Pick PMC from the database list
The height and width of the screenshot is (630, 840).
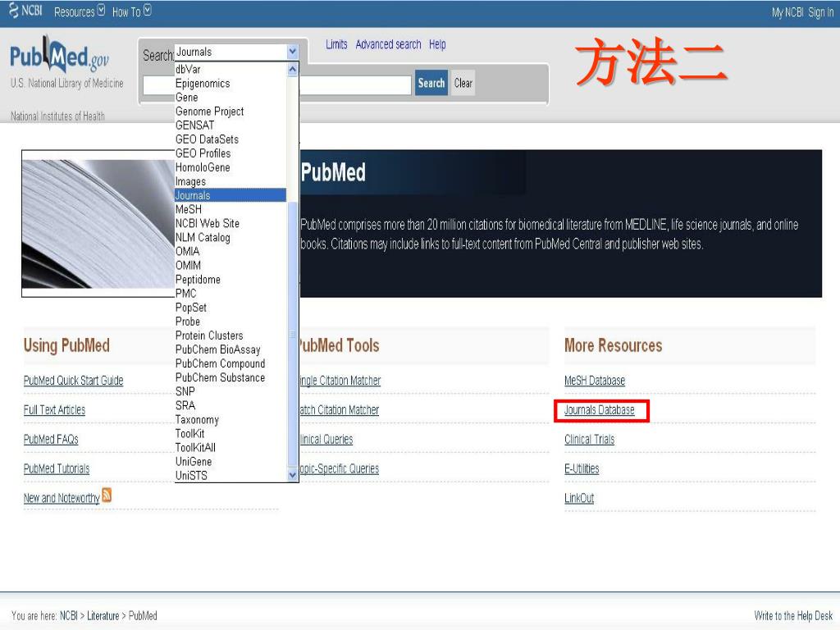(231, 293)
